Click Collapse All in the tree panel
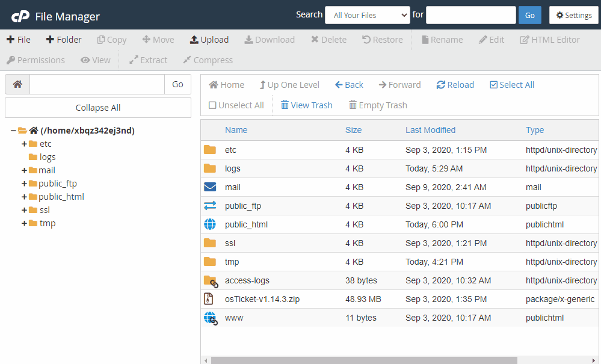This screenshot has height=364, width=601. pyautogui.click(x=97, y=108)
